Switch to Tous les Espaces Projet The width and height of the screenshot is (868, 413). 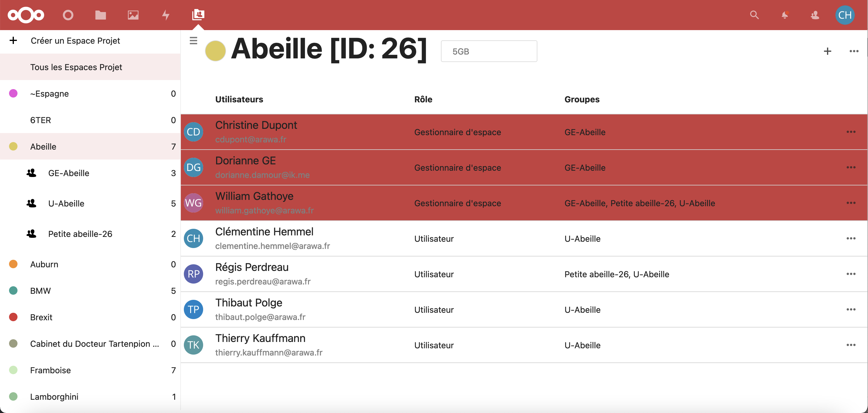pos(77,67)
